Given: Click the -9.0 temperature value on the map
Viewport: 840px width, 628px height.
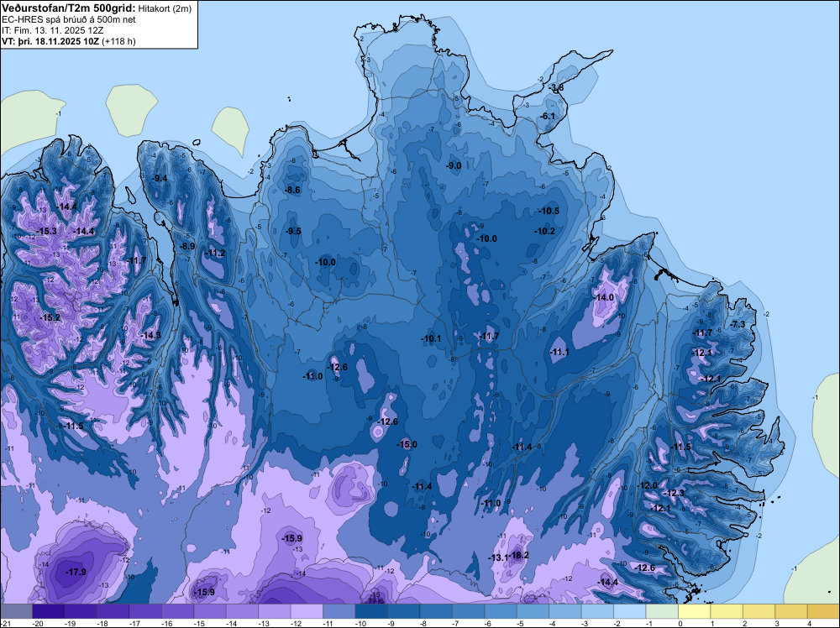Looking at the screenshot, I should pyautogui.click(x=454, y=166).
